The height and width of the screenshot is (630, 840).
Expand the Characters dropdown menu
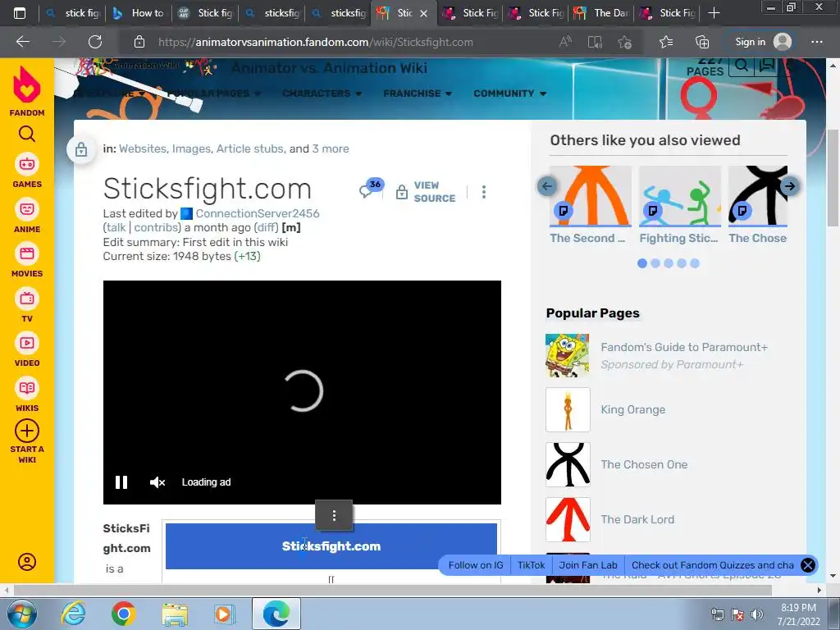pos(322,94)
